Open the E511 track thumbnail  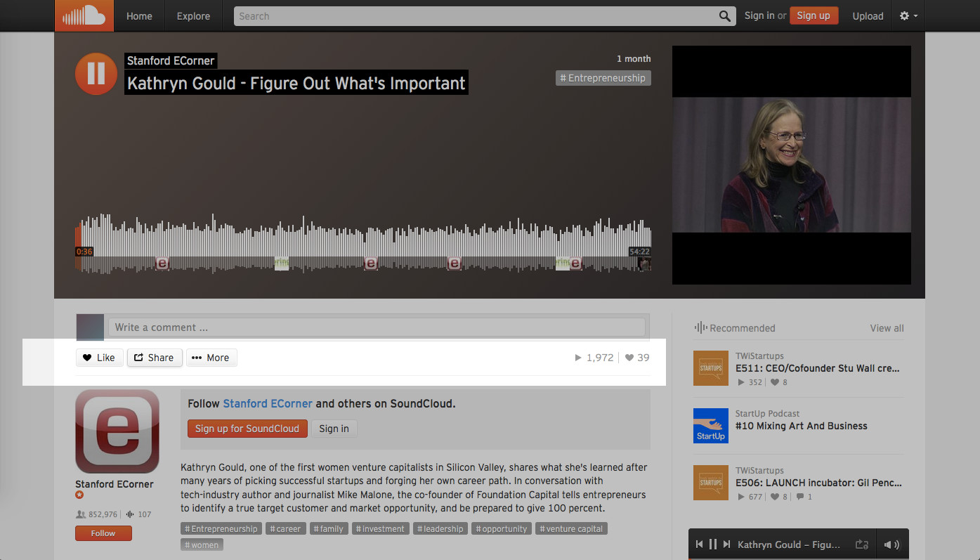pos(711,368)
